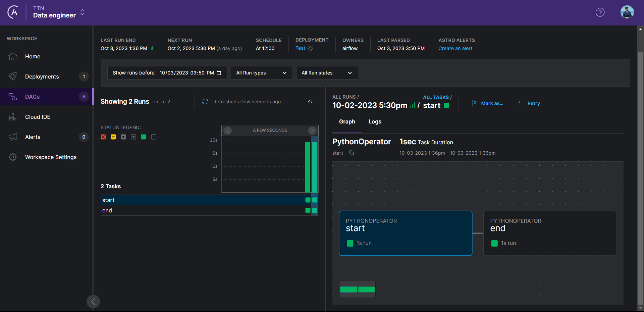Toggle the yellow status legend box

tap(113, 137)
